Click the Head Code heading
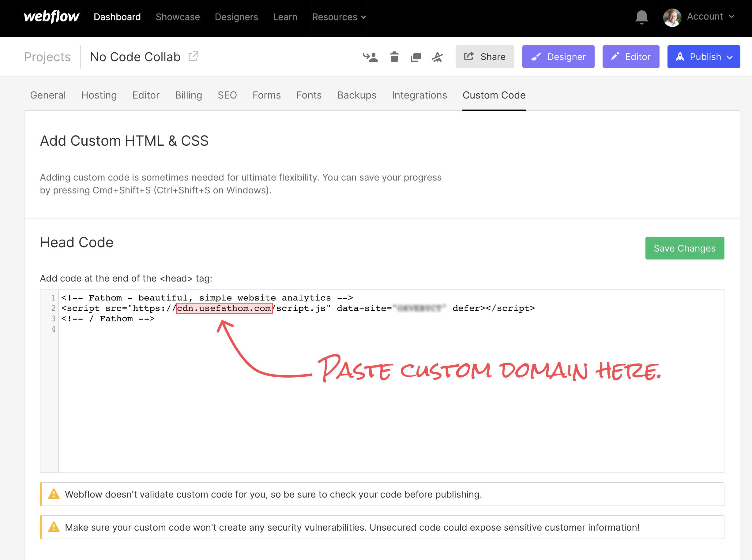The image size is (752, 560). (77, 243)
